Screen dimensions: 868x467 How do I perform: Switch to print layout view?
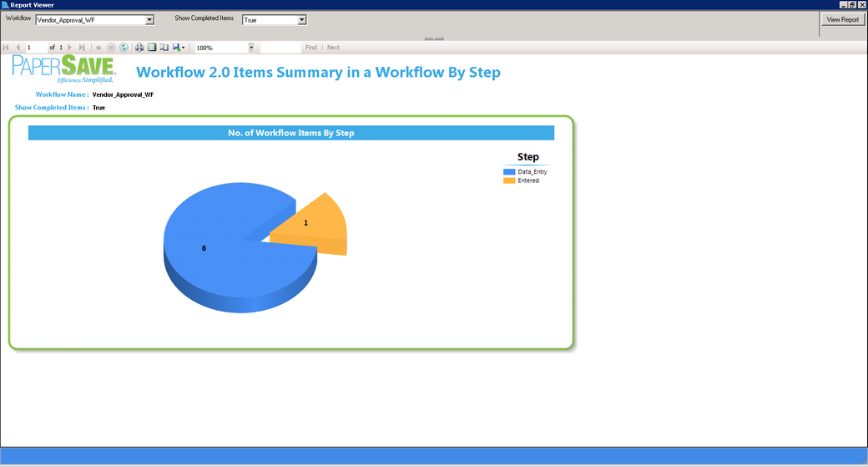tap(152, 48)
